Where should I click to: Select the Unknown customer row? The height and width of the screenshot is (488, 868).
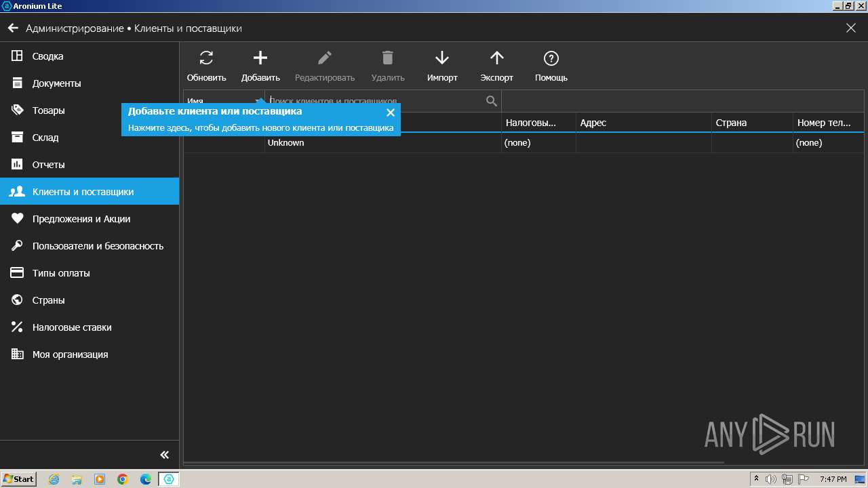524,143
